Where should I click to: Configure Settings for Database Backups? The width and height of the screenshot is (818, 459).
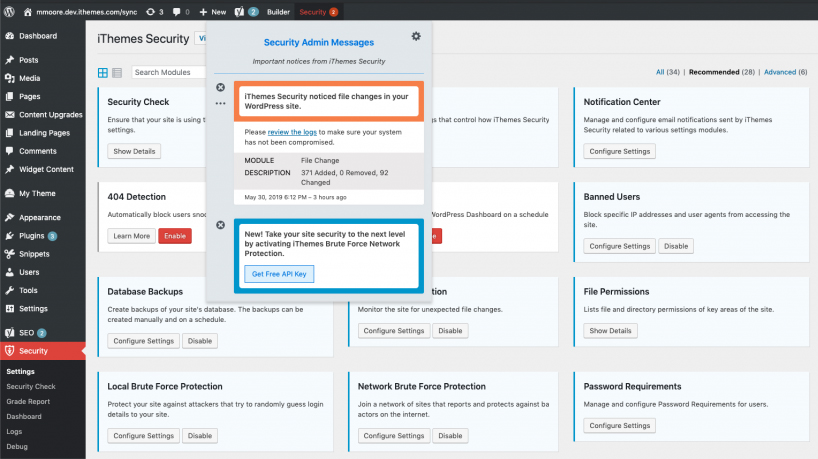tap(143, 341)
